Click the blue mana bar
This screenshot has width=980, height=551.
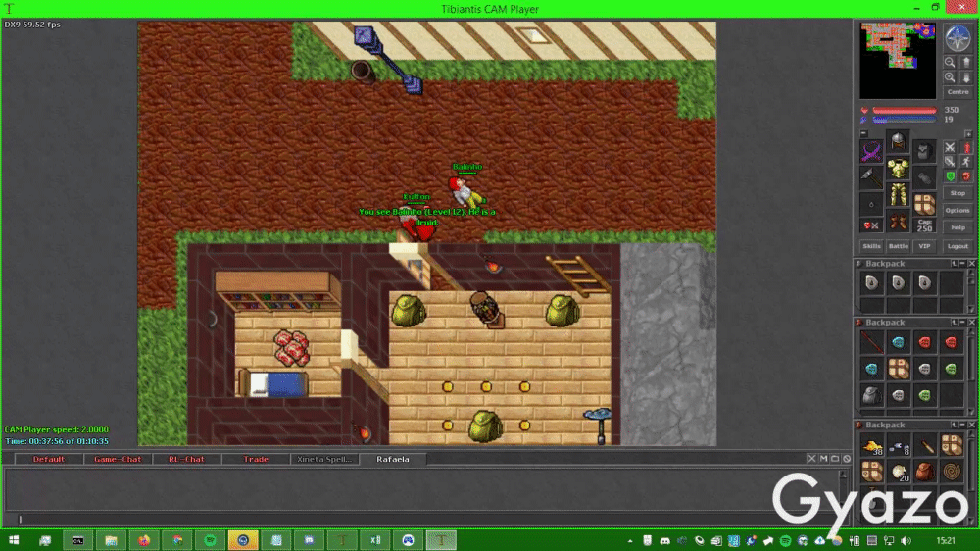[x=905, y=120]
